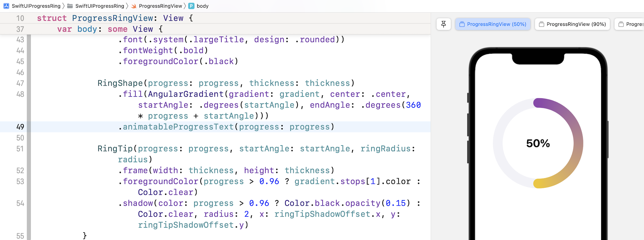Click line number 49 in gutter
This screenshot has height=240, width=644.
[20, 127]
